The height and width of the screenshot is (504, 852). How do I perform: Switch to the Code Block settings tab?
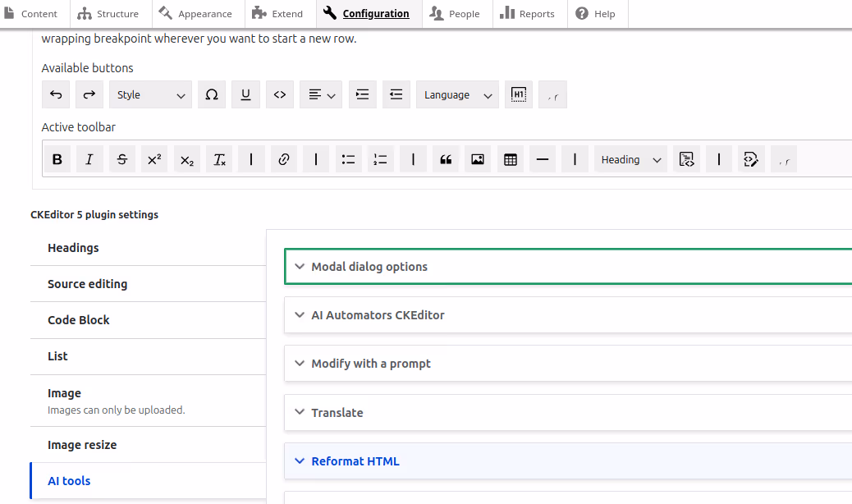(148, 320)
